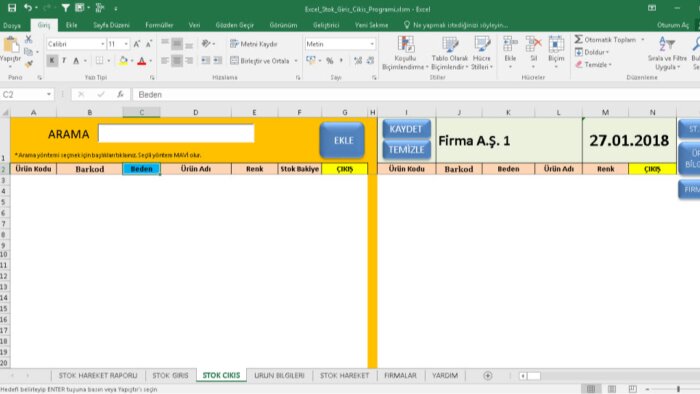The width and height of the screenshot is (700, 394).
Task: Open the Temizle clear dropdown in ribbon
Action: coord(593,65)
